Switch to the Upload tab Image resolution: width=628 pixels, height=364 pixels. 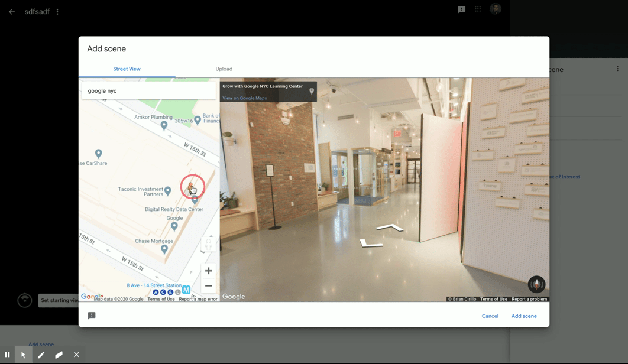[x=224, y=69]
